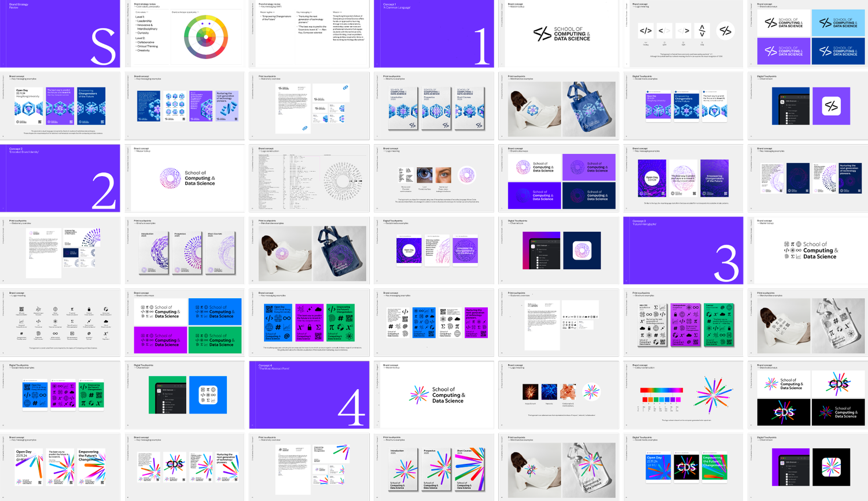Select the </> coding symbol logo icon

[646, 31]
